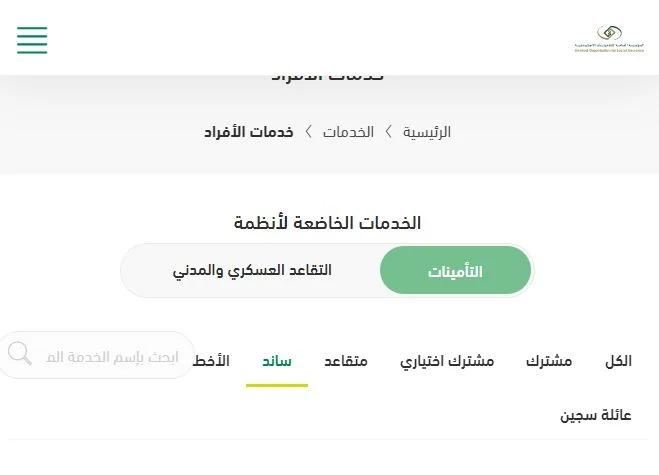Click the search magnifier icon
This screenshot has width=659, height=475.
click(x=19, y=354)
